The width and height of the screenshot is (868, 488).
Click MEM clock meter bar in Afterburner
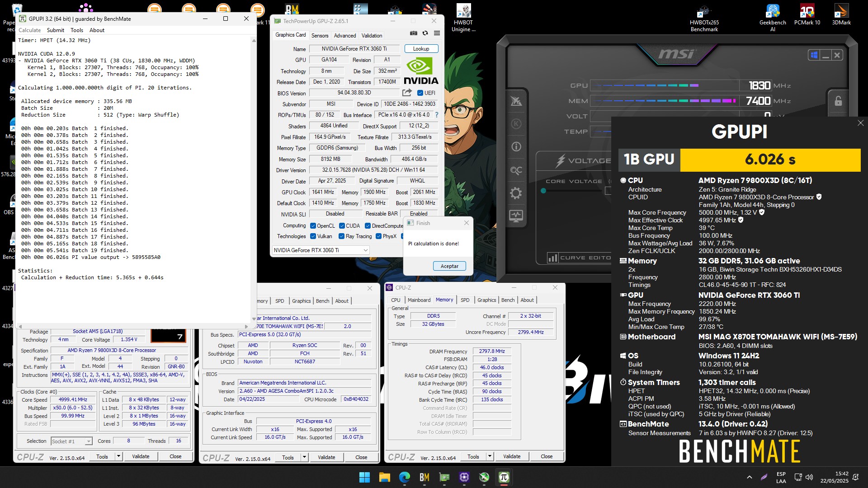click(664, 101)
